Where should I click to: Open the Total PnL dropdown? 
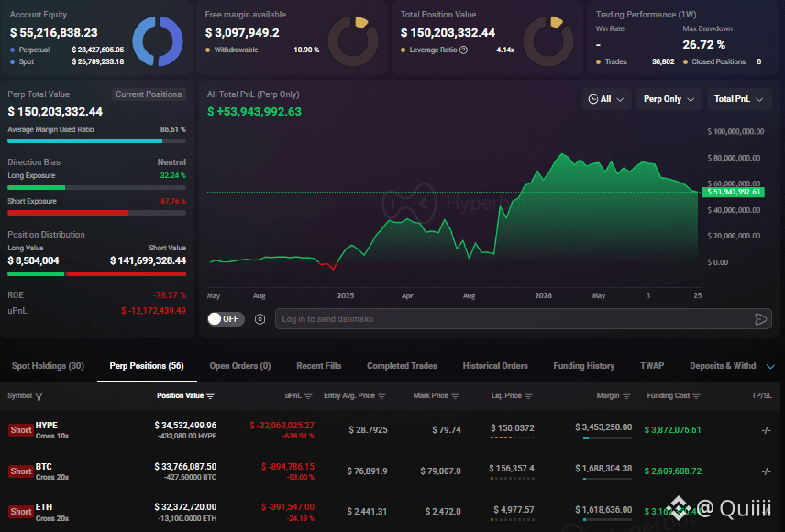[x=738, y=99]
